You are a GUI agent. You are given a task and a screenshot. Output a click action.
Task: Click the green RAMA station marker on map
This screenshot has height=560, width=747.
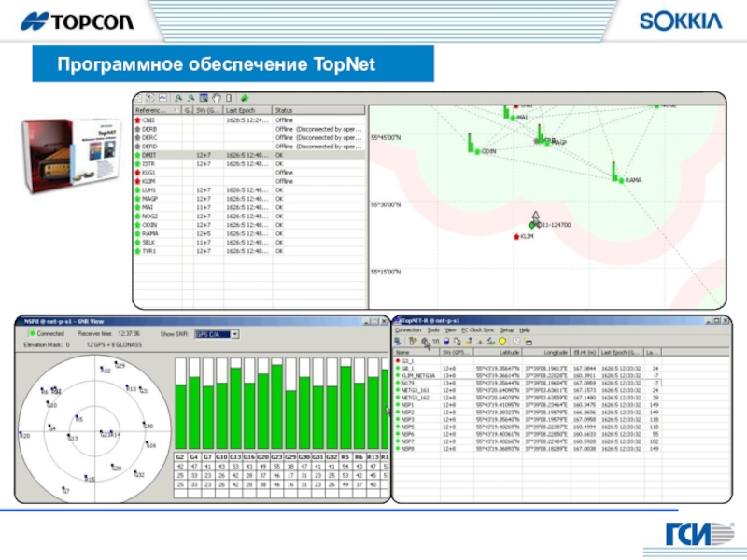point(615,179)
